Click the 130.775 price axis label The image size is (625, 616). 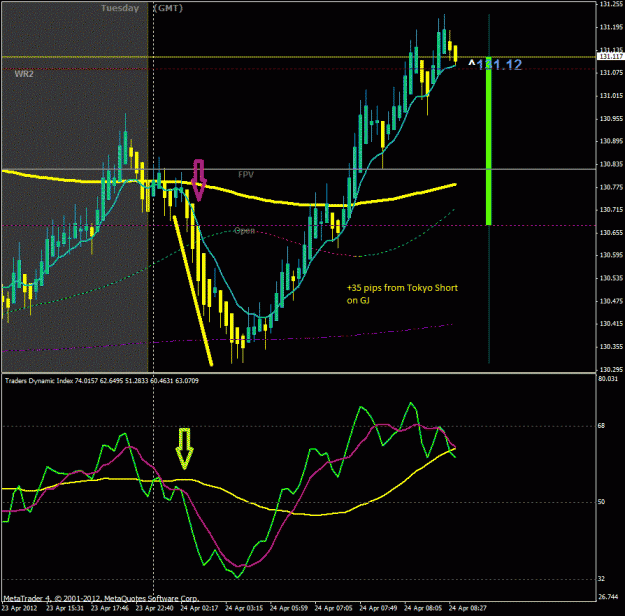pos(611,187)
